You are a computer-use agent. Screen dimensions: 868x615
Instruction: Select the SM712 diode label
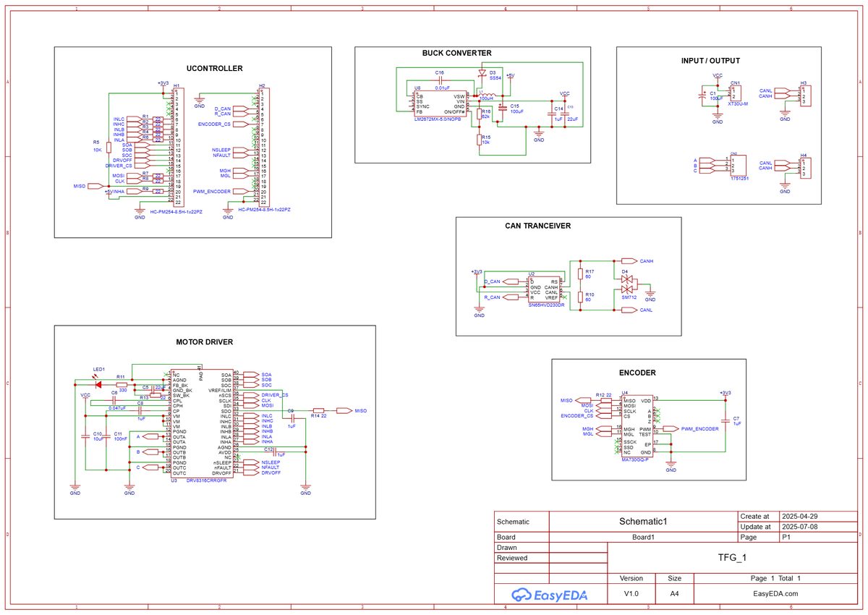coord(628,297)
